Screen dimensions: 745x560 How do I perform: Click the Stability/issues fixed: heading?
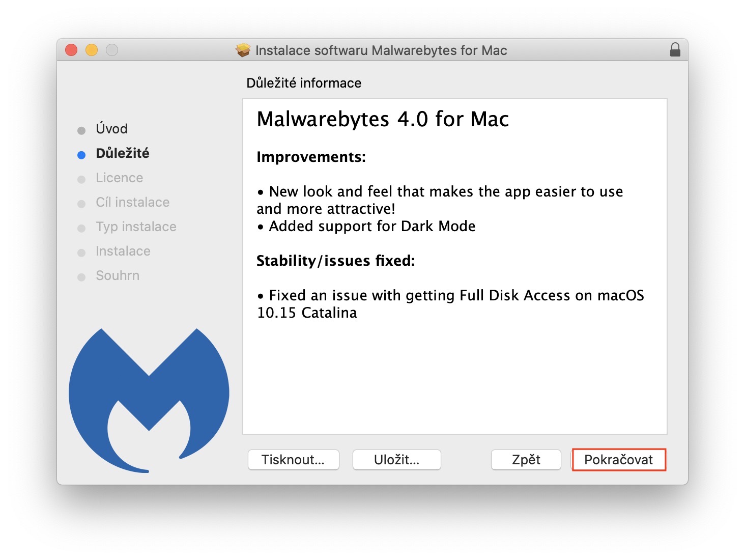335,261
